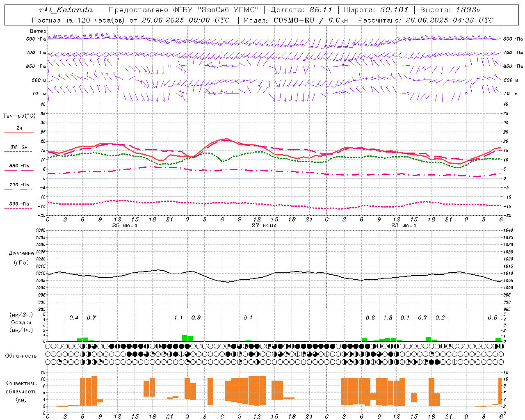Click the Осадки precipitation label
525x420 pixels.
click(x=21, y=322)
